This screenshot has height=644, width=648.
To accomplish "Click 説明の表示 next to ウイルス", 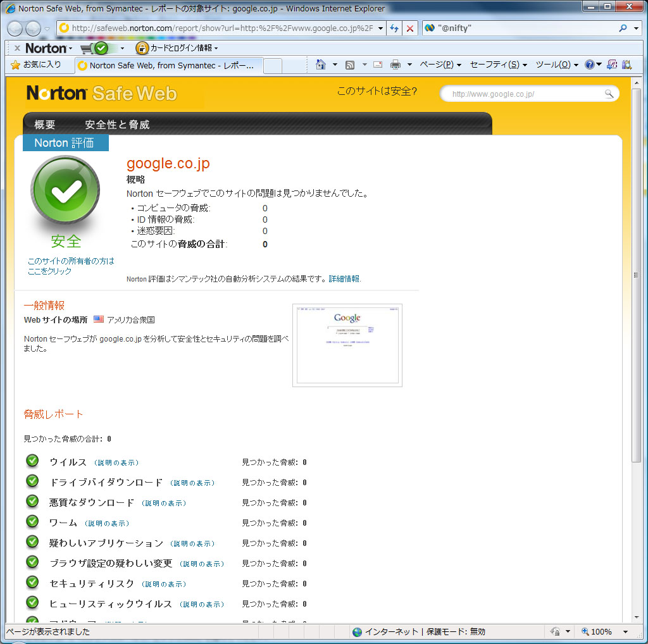I will 116,462.
